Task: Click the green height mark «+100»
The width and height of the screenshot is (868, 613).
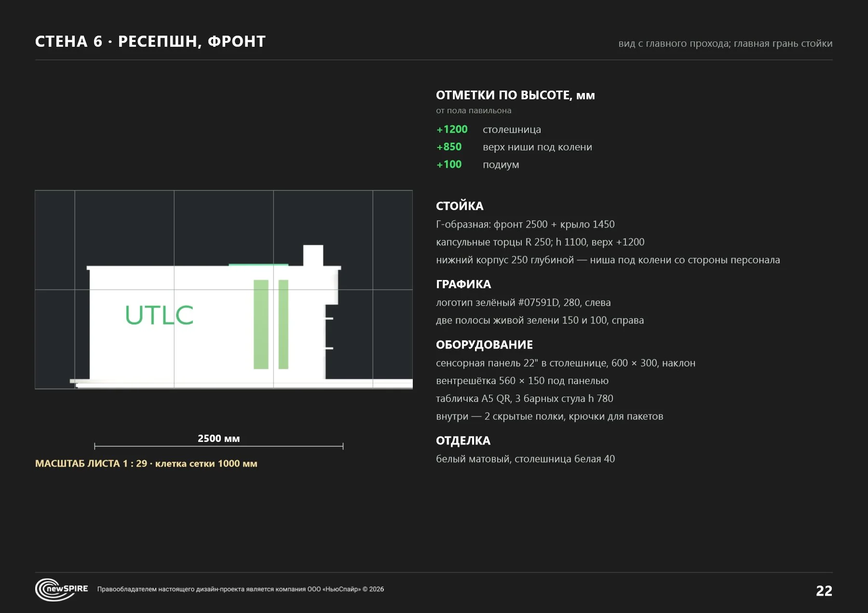Action: point(449,164)
